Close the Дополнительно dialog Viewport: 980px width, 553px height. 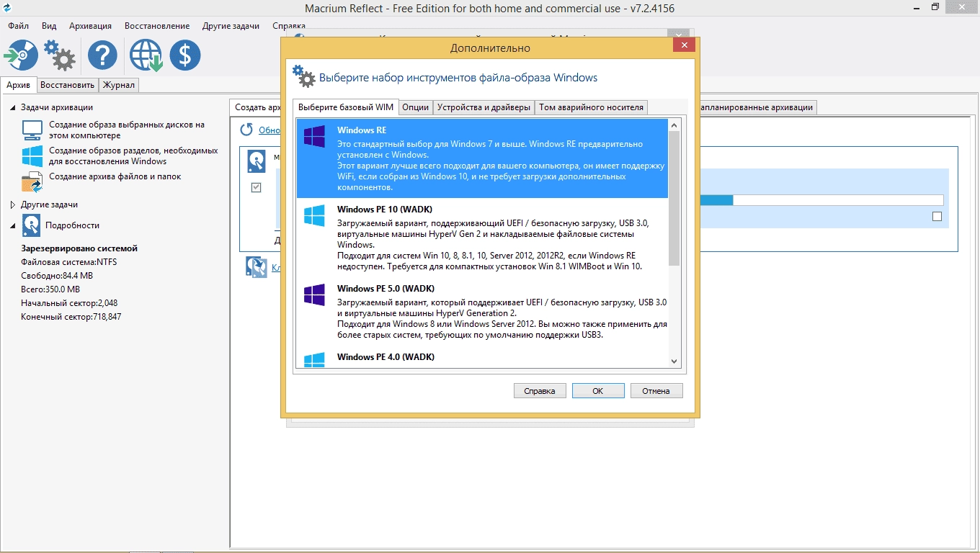(684, 45)
